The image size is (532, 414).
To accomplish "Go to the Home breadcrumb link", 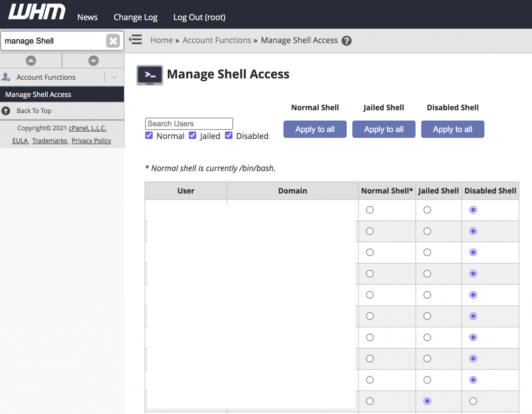I will tap(162, 40).
